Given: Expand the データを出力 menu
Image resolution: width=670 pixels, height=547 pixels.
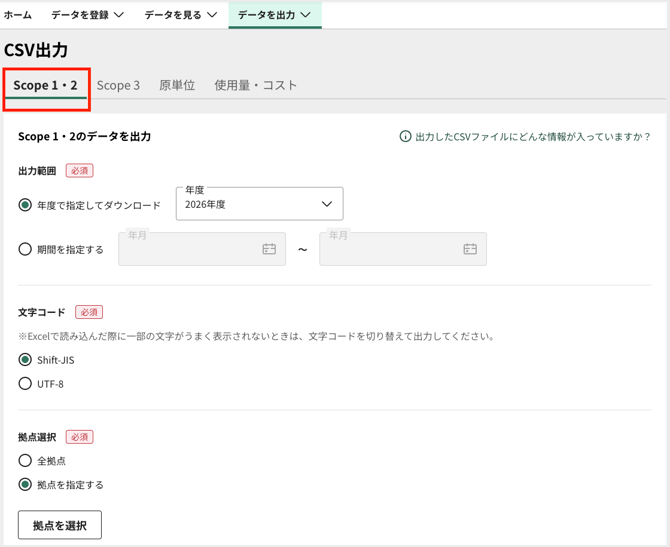Looking at the screenshot, I should [275, 15].
